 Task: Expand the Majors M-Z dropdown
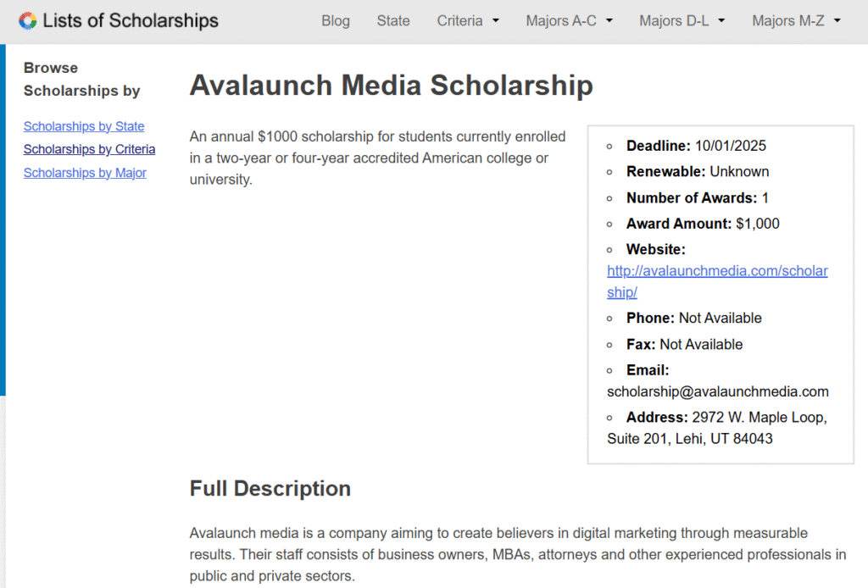(x=796, y=21)
